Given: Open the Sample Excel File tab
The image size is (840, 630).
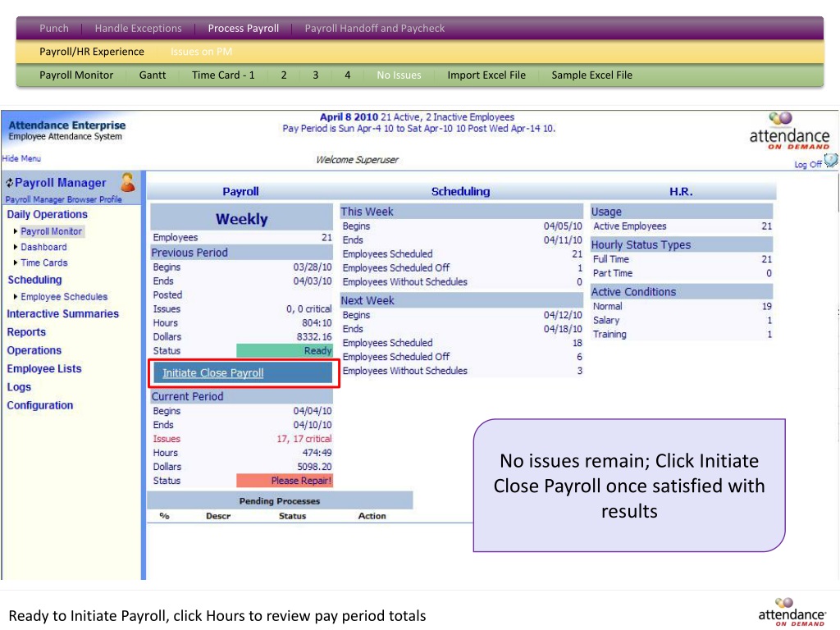Looking at the screenshot, I should coord(592,75).
